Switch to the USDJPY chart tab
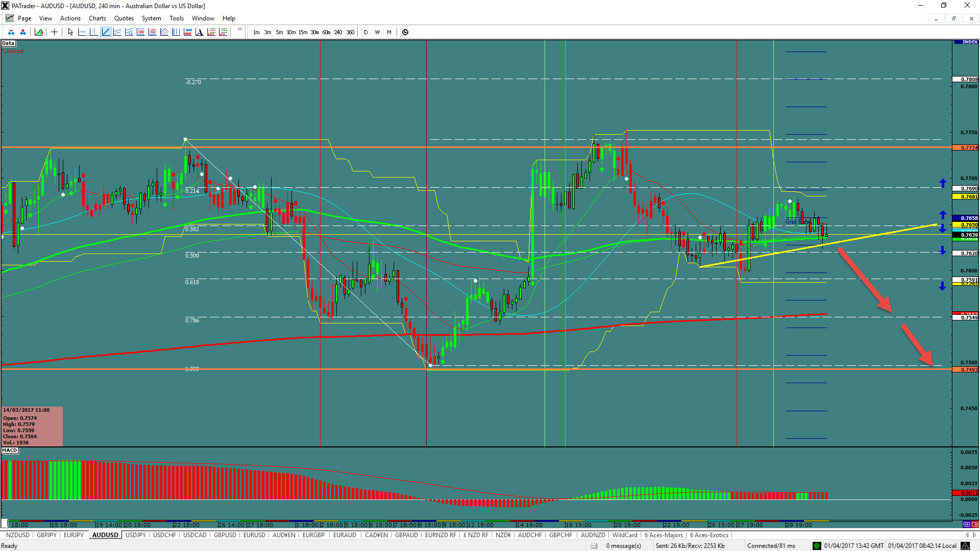Screen dimensions: 980x551 click(x=136, y=535)
